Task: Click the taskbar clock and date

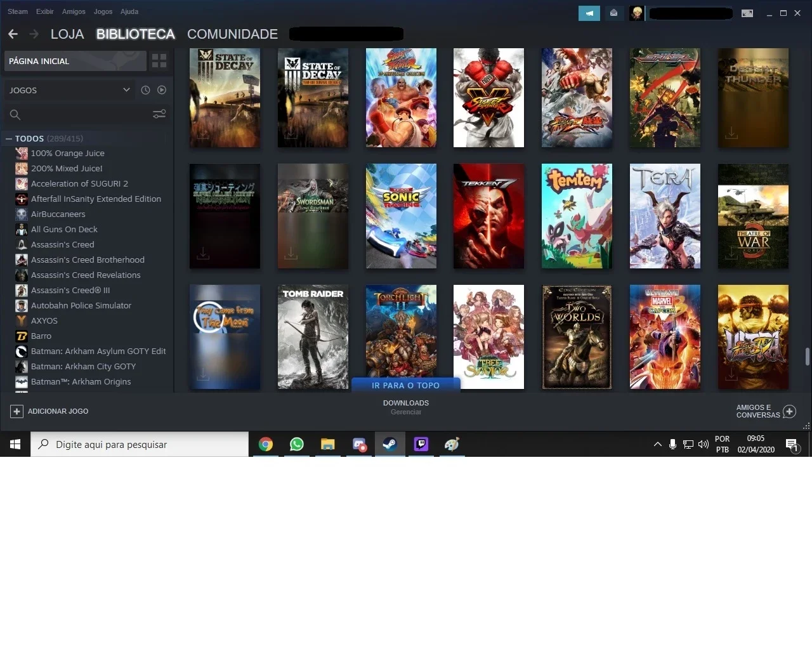Action: 756,444
